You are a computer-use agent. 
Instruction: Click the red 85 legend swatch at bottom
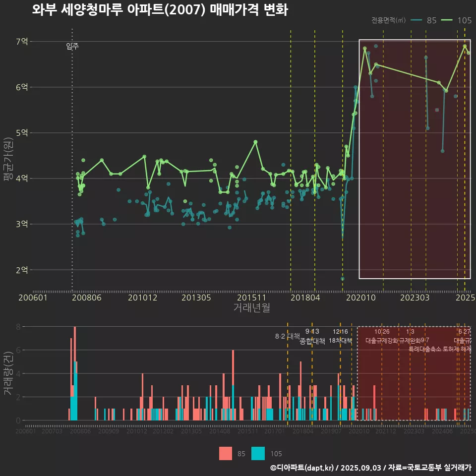226,453
